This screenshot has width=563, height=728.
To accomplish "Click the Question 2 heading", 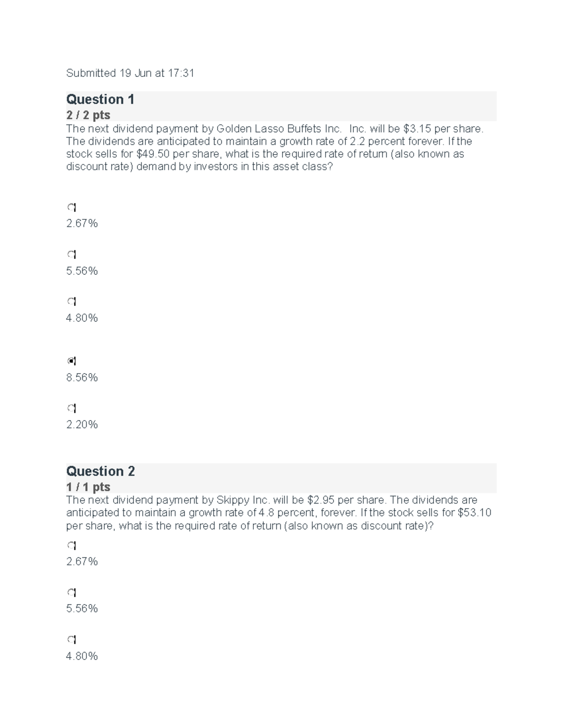I will pos(100,471).
